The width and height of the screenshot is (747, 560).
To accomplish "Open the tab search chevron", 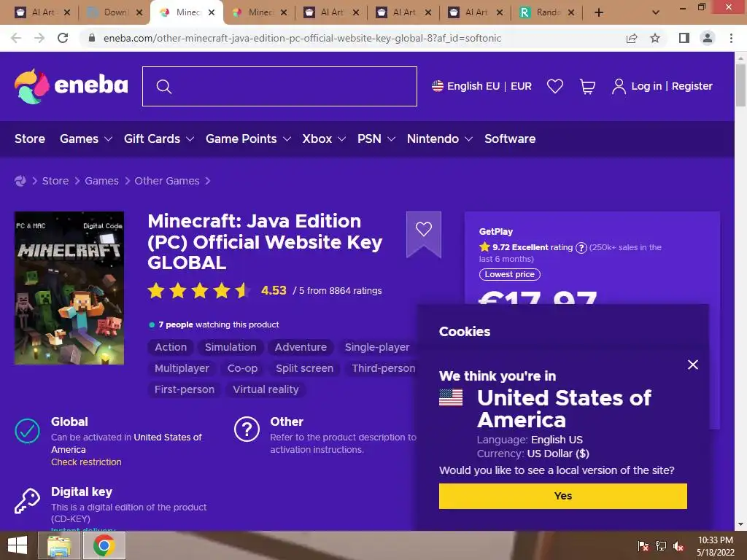I will [x=656, y=12].
